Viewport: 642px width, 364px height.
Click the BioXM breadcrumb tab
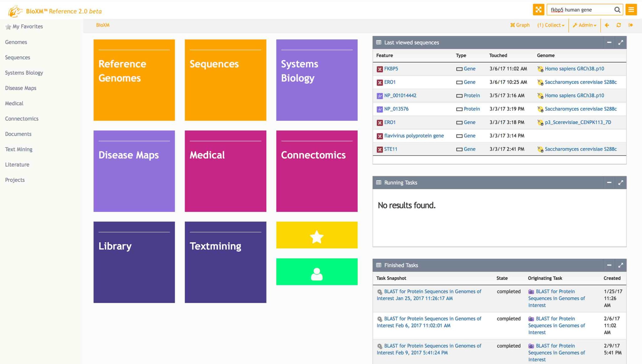click(103, 25)
